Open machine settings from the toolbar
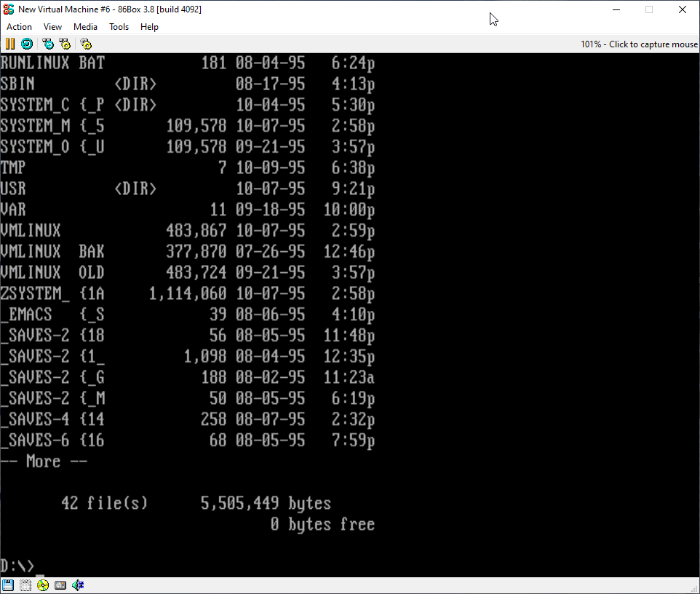The image size is (700, 594). click(x=86, y=44)
